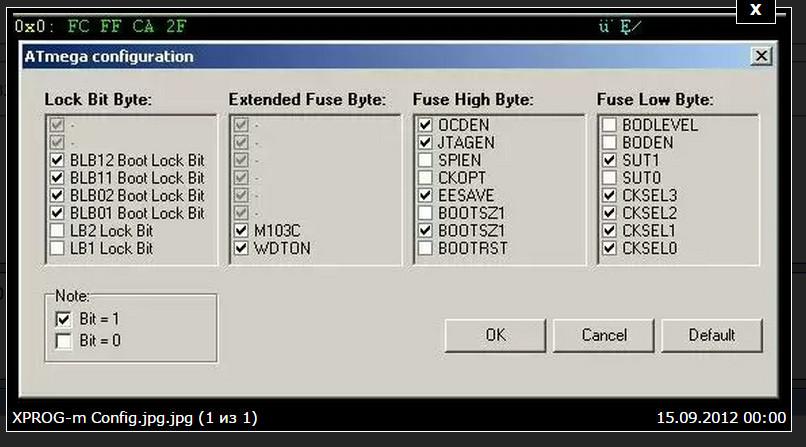Toggle the M103C extended fuse checkbox
This screenshot has width=806, height=447.
tap(241, 231)
